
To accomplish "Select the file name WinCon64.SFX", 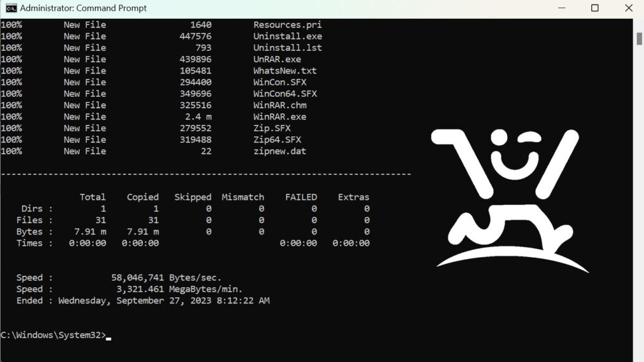I will [x=285, y=94].
